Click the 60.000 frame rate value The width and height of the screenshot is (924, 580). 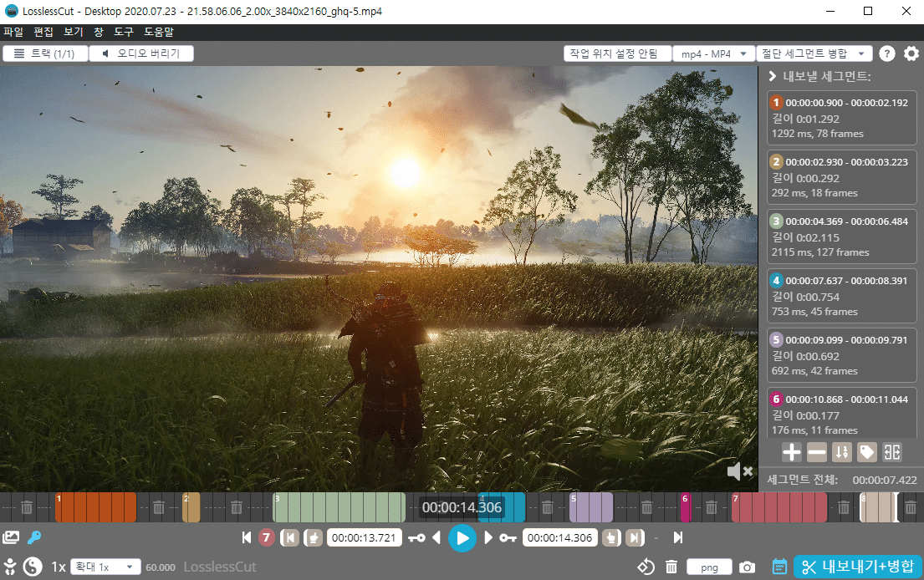(161, 567)
